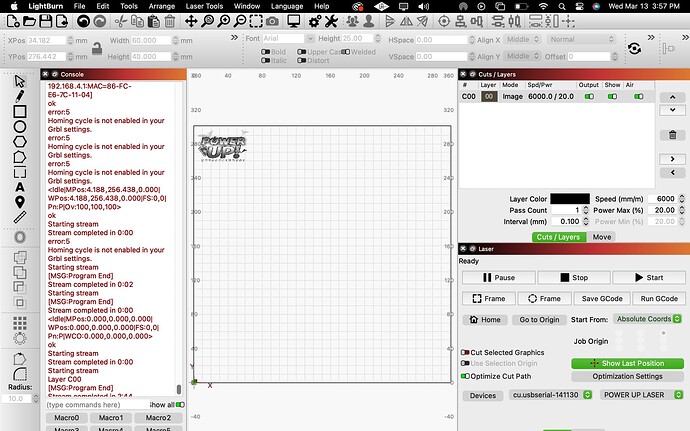This screenshot has width=690, height=431.
Task: Click the lock aspect ratio padlock
Action: point(97,48)
